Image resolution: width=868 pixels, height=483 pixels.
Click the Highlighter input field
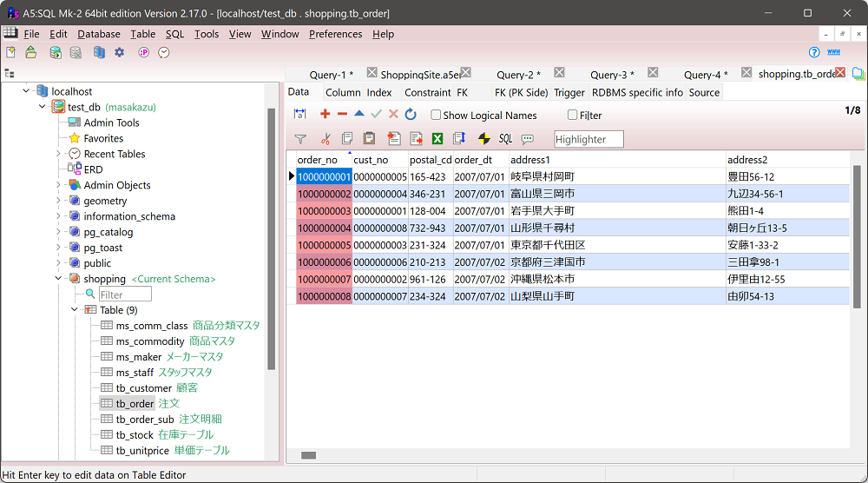pyautogui.click(x=589, y=139)
